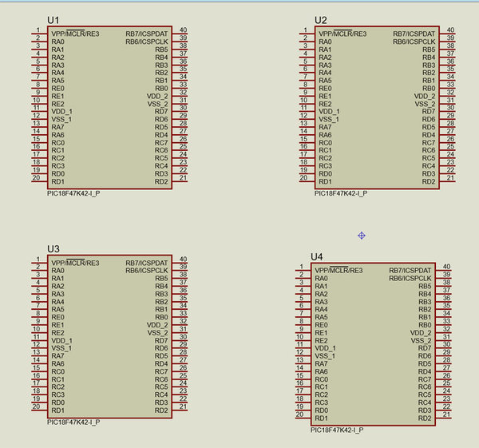
Task: Select the U3 reference label
Action: pos(53,249)
